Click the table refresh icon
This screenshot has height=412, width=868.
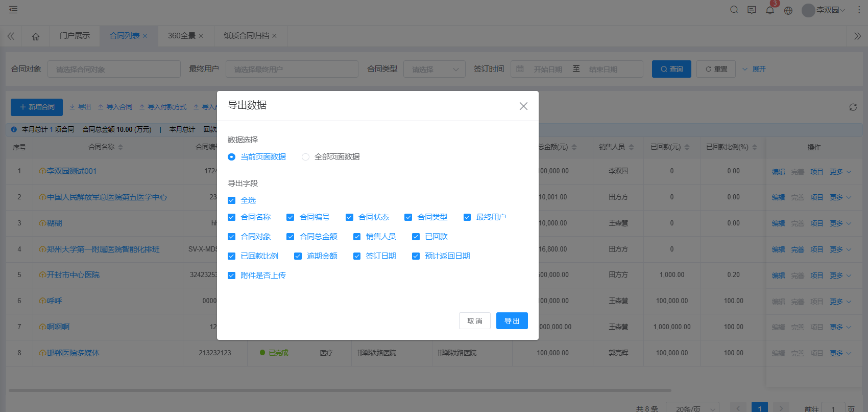[x=853, y=107]
